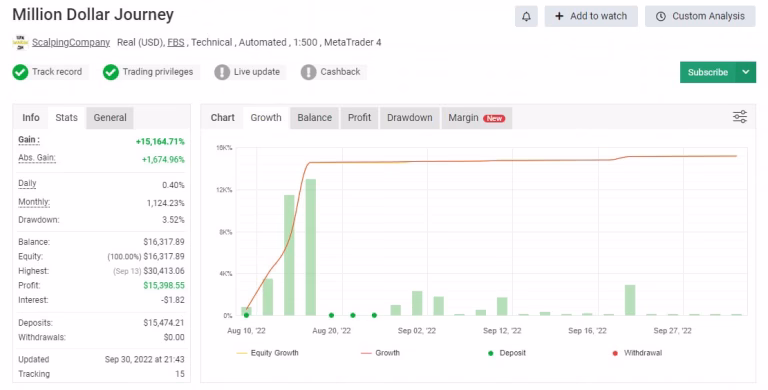
Task: Click the Highest value $30,413.06
Action: pyautogui.click(x=164, y=271)
